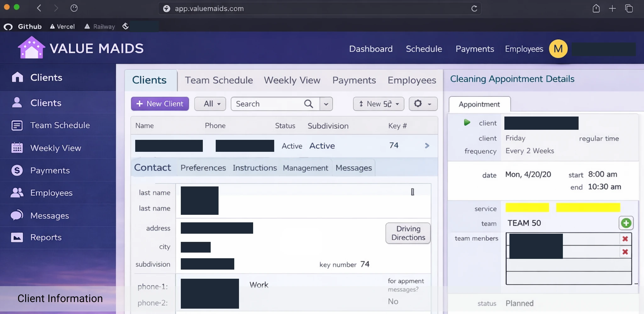Screen dimensions: 644x314
Task: Select the Clients person icon in sidebar
Action: (x=17, y=102)
